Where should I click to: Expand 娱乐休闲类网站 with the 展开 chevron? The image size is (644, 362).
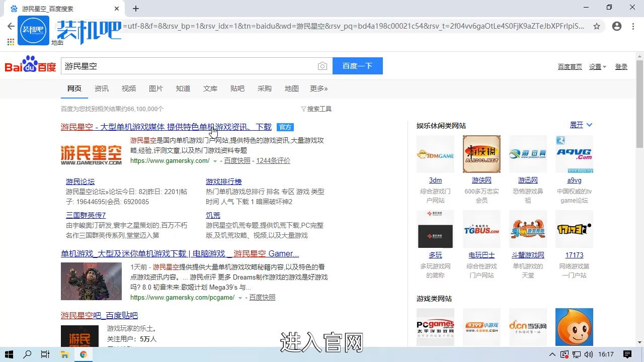click(581, 125)
